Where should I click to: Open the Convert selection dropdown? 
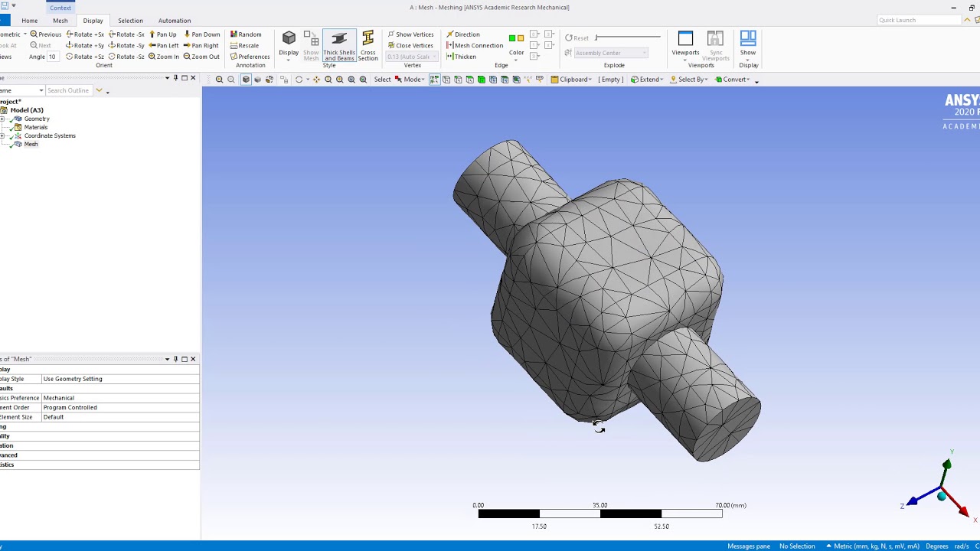(x=733, y=80)
